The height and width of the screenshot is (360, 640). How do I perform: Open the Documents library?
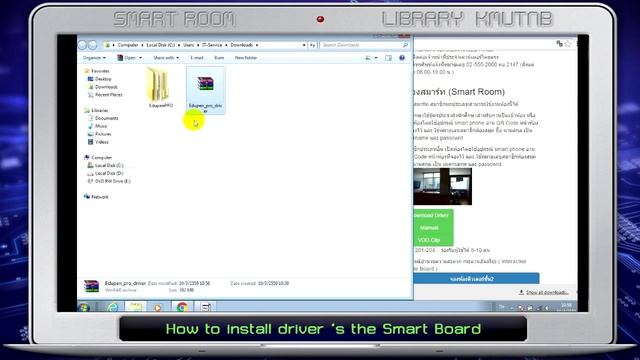click(103, 118)
